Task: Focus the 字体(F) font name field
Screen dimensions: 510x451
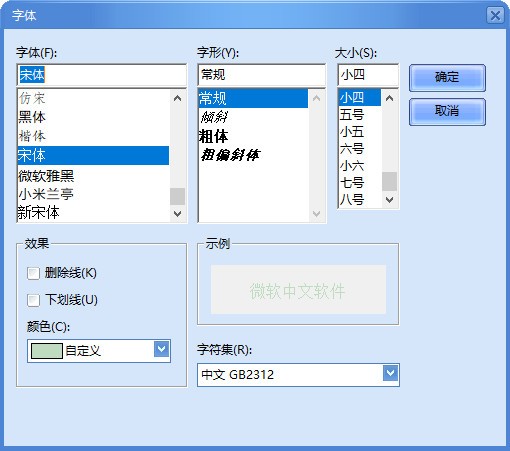Action: [101, 75]
